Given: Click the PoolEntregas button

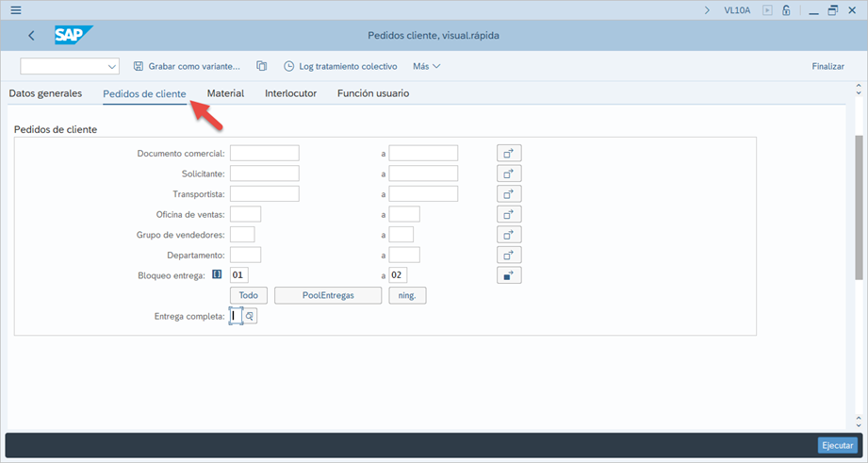Looking at the screenshot, I should pyautogui.click(x=328, y=296).
